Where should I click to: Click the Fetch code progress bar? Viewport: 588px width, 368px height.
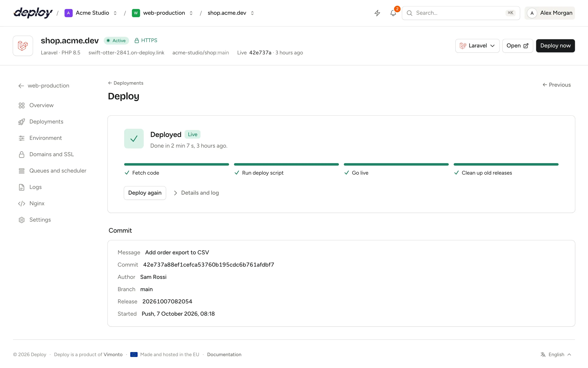[x=176, y=164]
